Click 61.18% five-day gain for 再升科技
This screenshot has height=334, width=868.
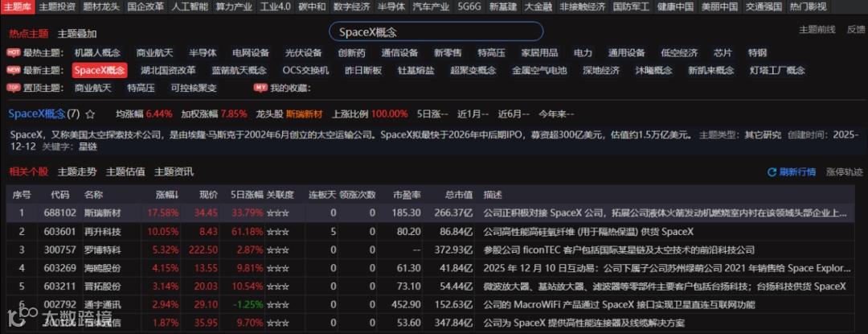(x=247, y=232)
